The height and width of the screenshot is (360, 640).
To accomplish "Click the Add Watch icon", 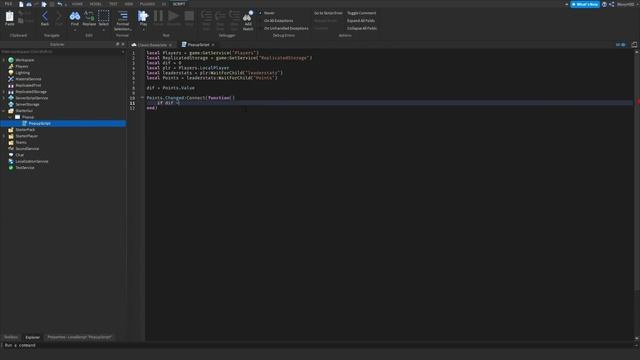I will tap(248, 16).
